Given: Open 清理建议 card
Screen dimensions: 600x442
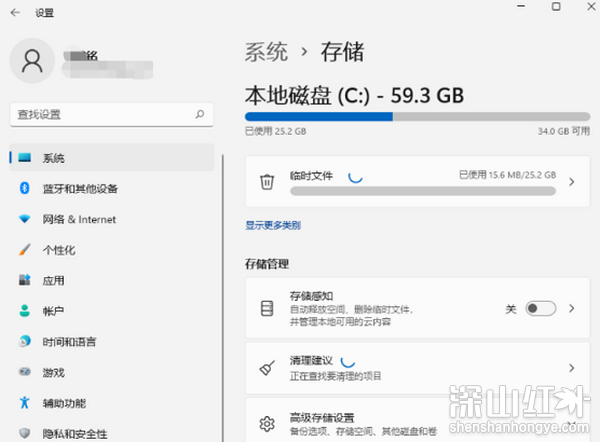Looking at the screenshot, I should point(417,368).
